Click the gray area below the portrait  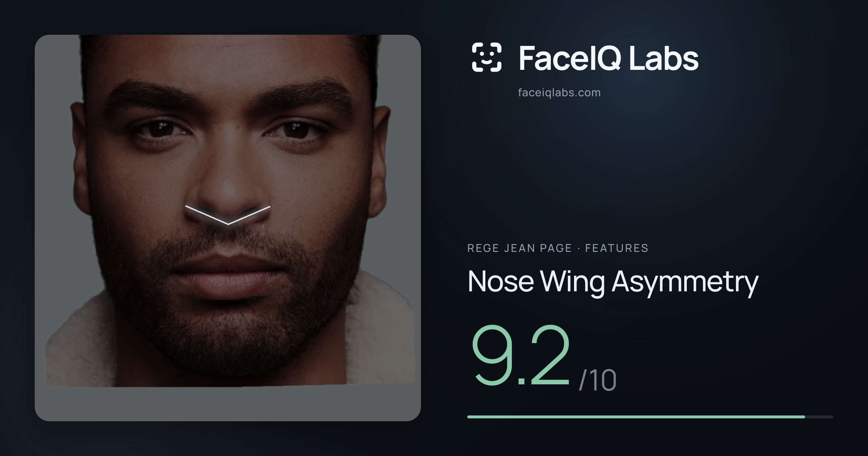[228, 404]
